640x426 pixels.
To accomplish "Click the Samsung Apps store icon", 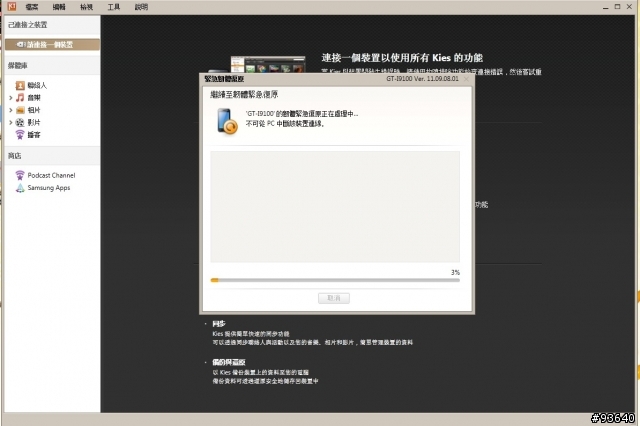I will tap(20, 188).
